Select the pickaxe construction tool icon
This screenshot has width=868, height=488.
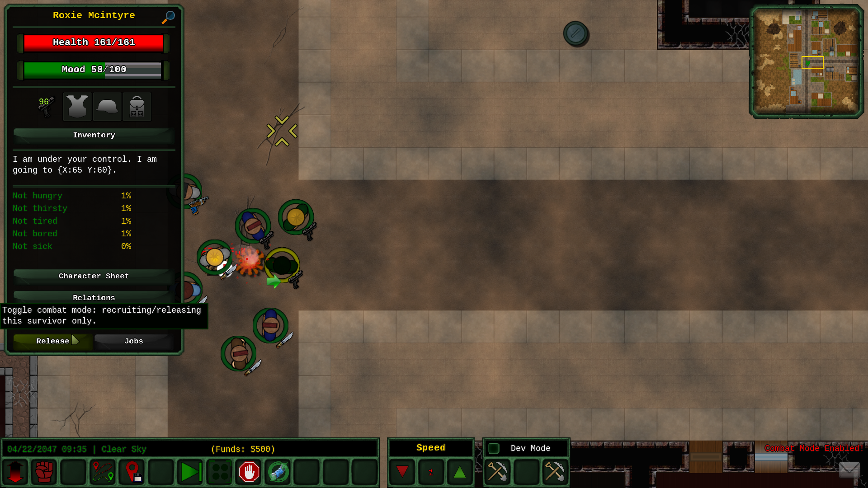497,472
